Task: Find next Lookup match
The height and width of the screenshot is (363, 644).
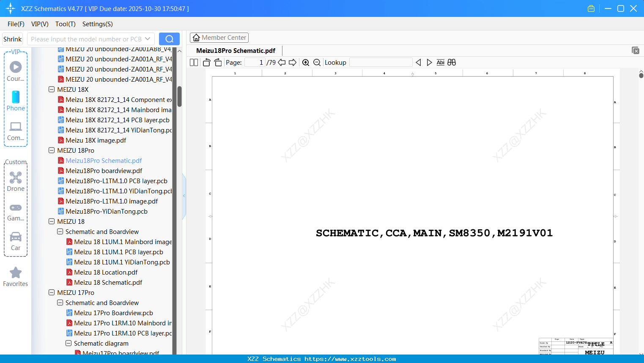Action: click(429, 63)
